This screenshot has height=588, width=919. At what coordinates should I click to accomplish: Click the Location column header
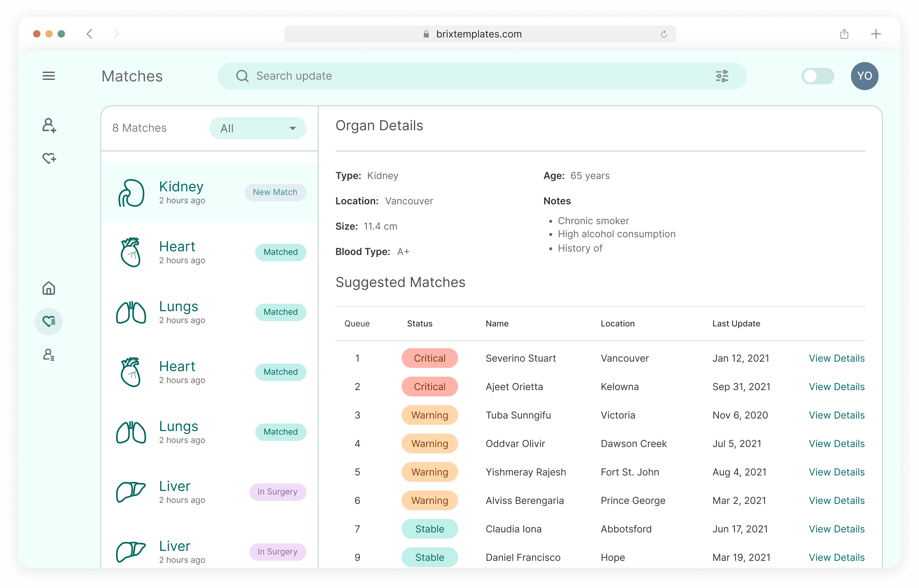coord(617,324)
